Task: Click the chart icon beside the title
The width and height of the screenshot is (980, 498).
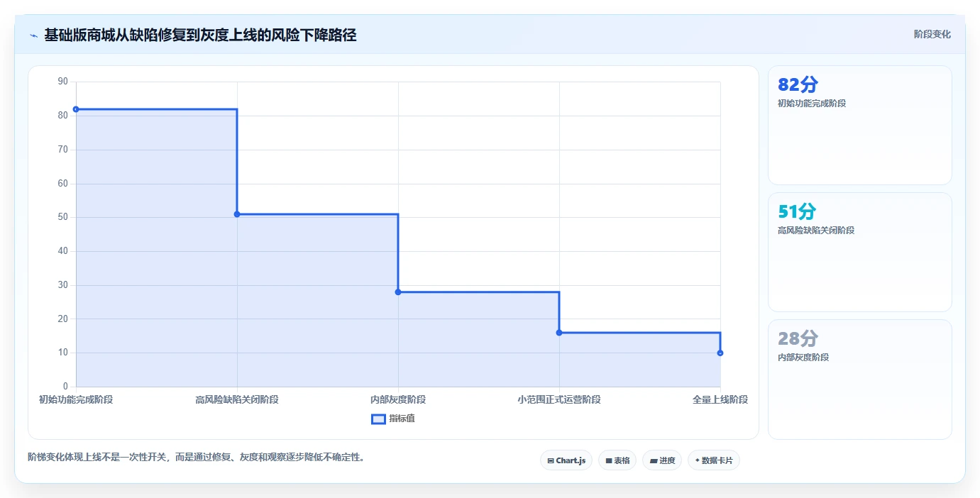Action: pyautogui.click(x=33, y=35)
